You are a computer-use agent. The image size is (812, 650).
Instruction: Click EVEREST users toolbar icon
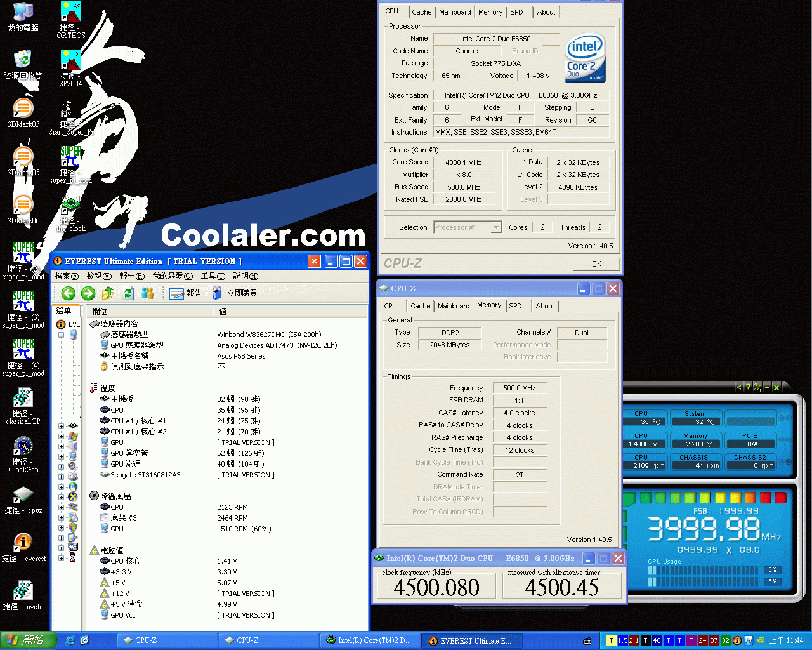(x=147, y=293)
